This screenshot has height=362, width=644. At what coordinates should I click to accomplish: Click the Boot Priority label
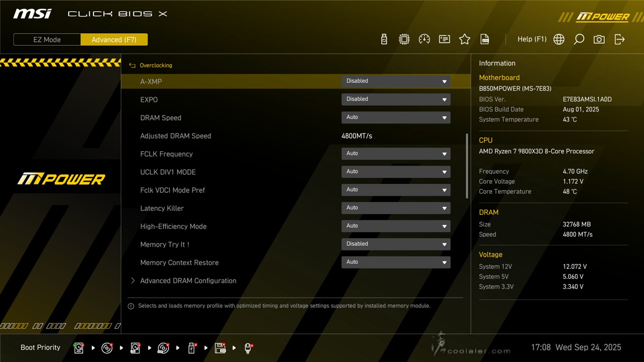[x=40, y=348]
